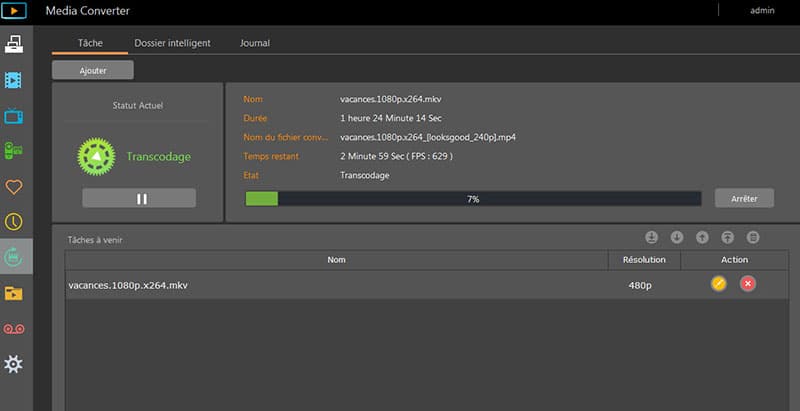The width and height of the screenshot is (800, 411).
Task: Move task up one position icon
Action: [x=703, y=237]
